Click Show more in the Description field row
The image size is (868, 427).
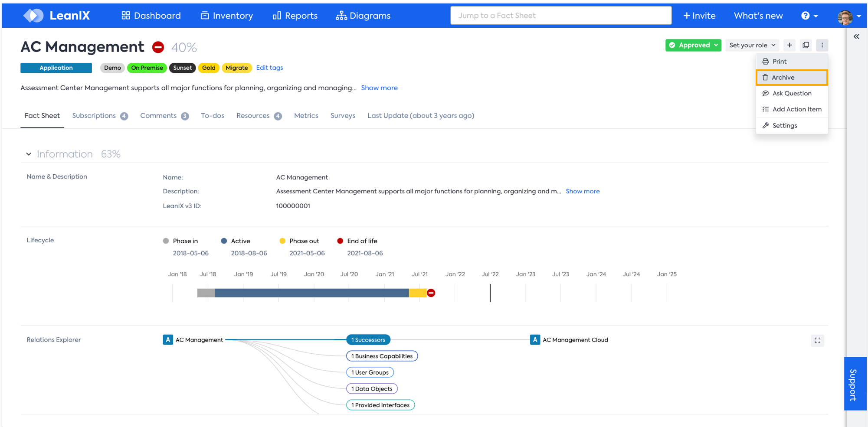point(583,191)
